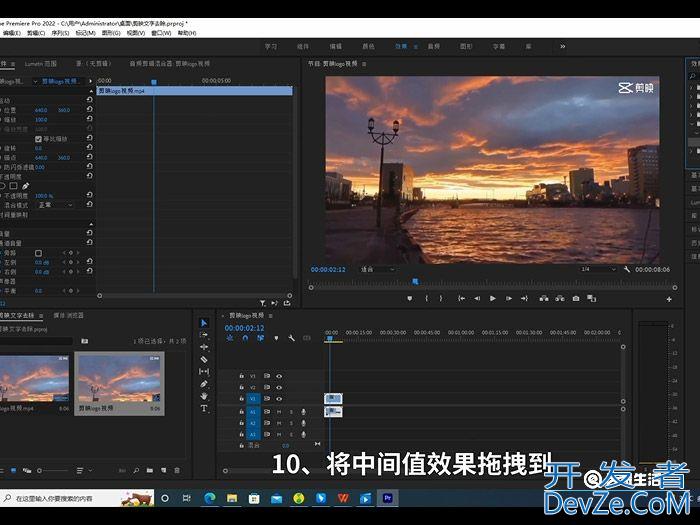Click Play button in Program monitor
Image resolution: width=700 pixels, height=525 pixels.
pos(492,298)
